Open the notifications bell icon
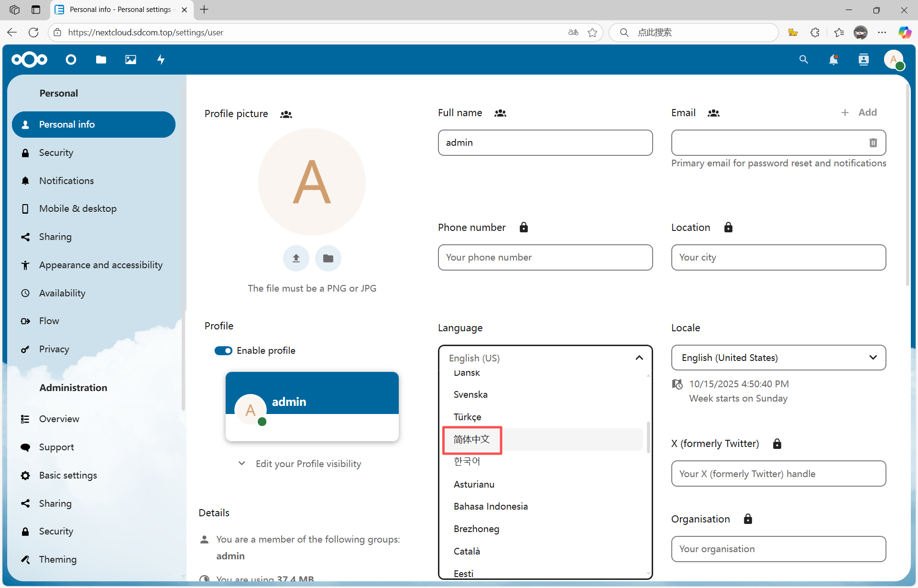 [833, 60]
